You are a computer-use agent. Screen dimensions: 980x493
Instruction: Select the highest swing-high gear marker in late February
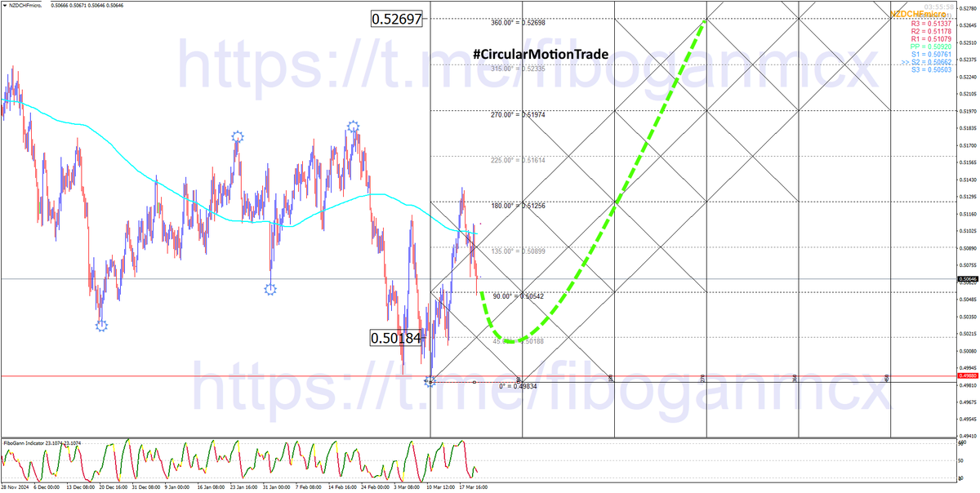point(353,127)
